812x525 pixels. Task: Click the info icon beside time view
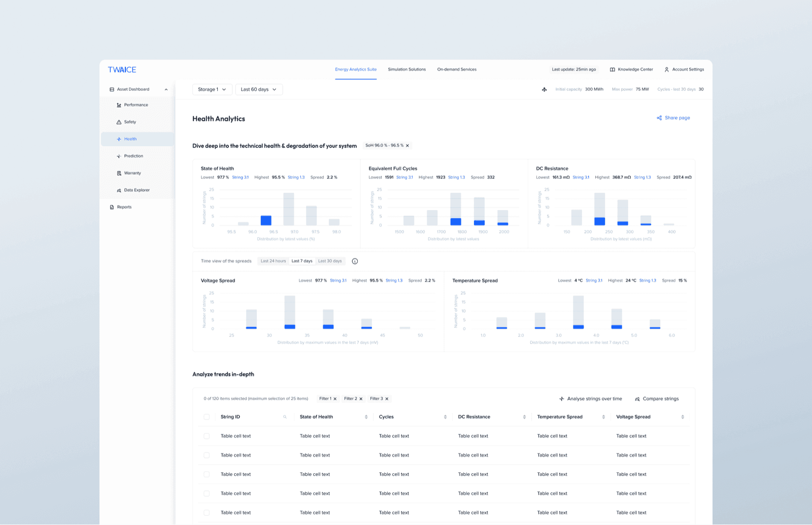(355, 261)
